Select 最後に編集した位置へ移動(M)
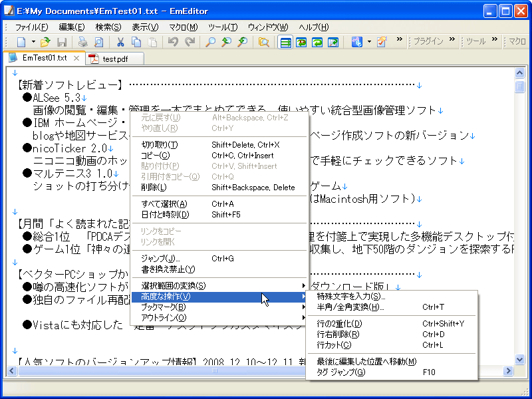The width and height of the screenshot is (532, 399). point(392,362)
